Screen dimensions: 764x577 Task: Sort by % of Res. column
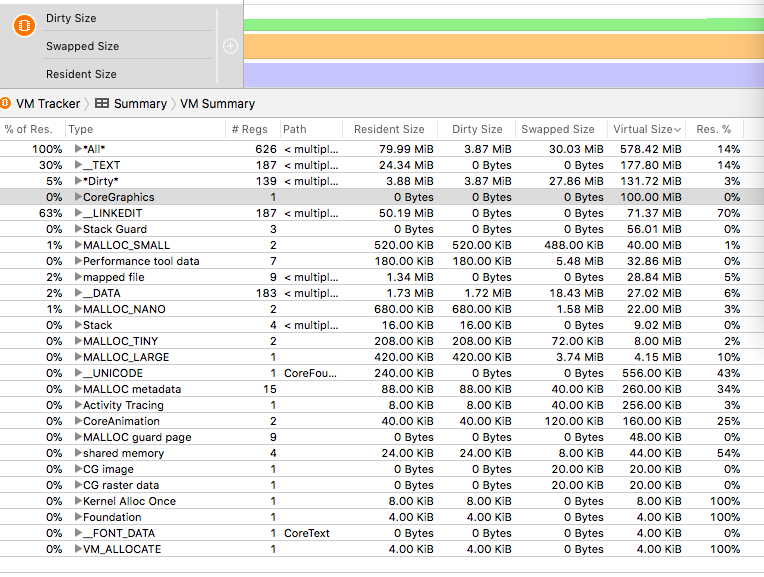[x=28, y=129]
